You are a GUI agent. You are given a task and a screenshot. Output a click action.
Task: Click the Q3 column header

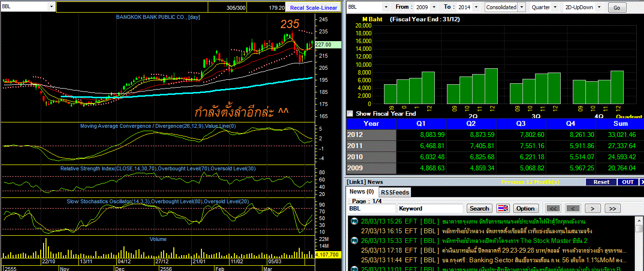tap(521, 124)
